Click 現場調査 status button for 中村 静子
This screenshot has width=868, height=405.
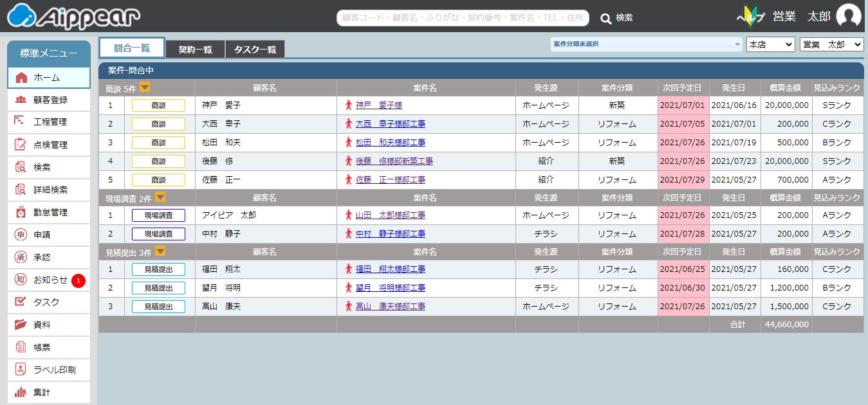tap(158, 234)
